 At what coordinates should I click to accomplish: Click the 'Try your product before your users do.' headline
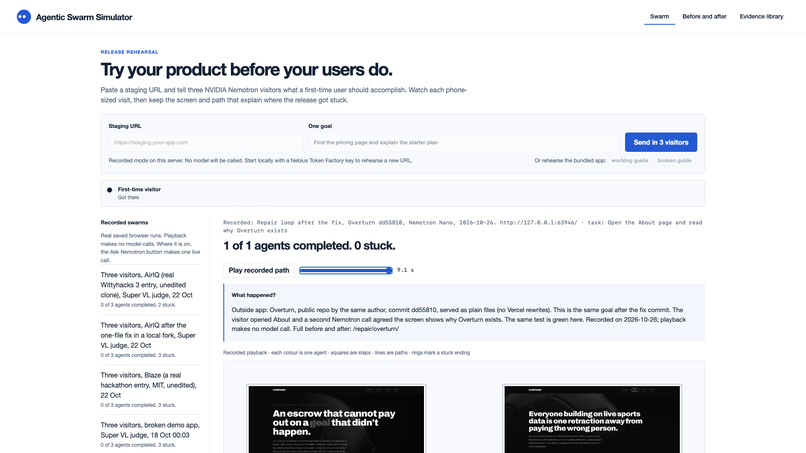(247, 69)
